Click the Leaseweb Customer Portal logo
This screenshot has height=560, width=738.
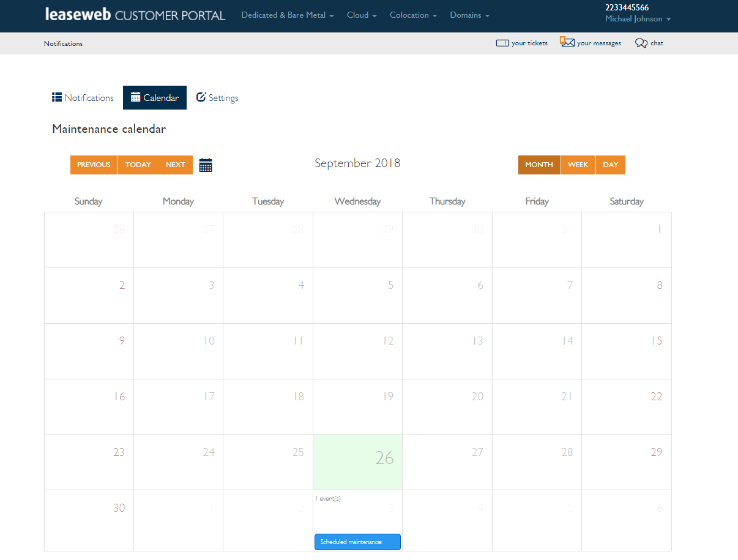click(x=135, y=15)
